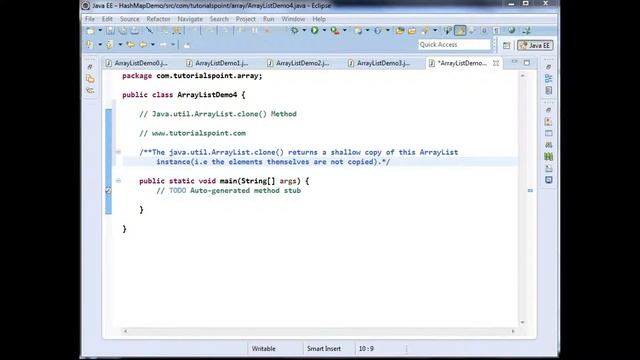
Task: Click the Writable status bar entry
Action: [x=263, y=349]
